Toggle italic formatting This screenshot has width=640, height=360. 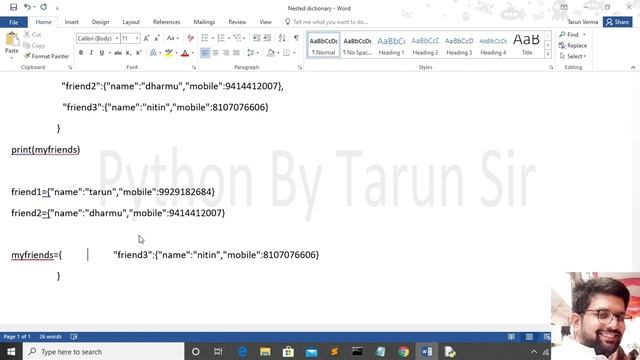pos(91,53)
